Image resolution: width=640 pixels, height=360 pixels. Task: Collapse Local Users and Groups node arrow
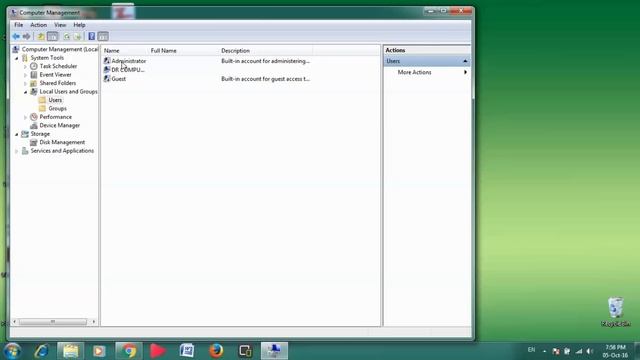tap(25, 92)
